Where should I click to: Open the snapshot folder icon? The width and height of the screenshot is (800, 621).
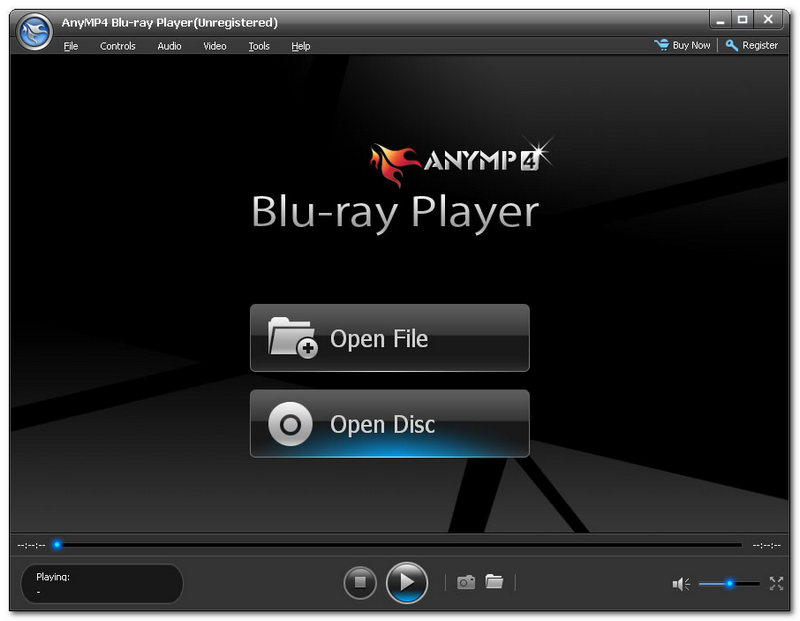[x=494, y=581]
